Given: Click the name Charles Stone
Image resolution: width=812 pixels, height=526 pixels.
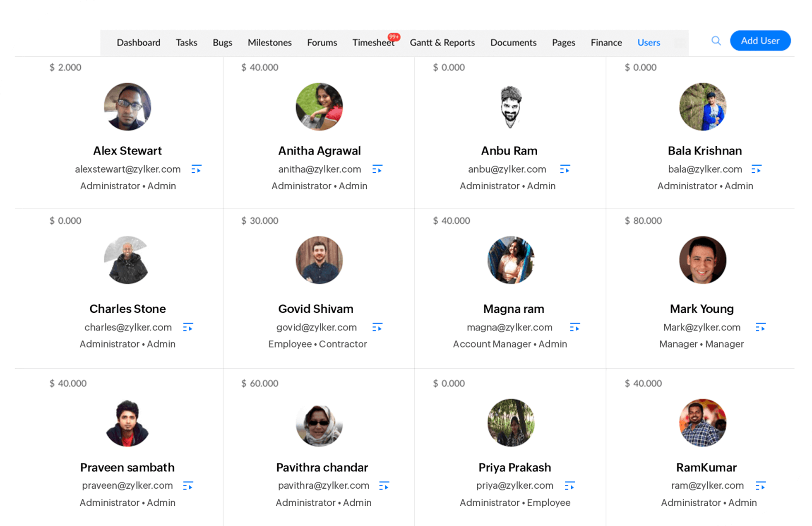Looking at the screenshot, I should point(127,309).
